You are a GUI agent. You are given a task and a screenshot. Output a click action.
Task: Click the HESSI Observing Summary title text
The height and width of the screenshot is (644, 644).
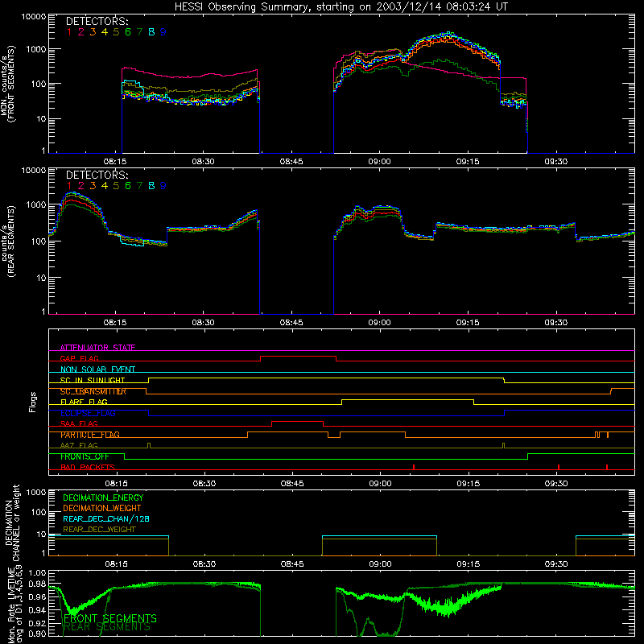coord(341,7)
